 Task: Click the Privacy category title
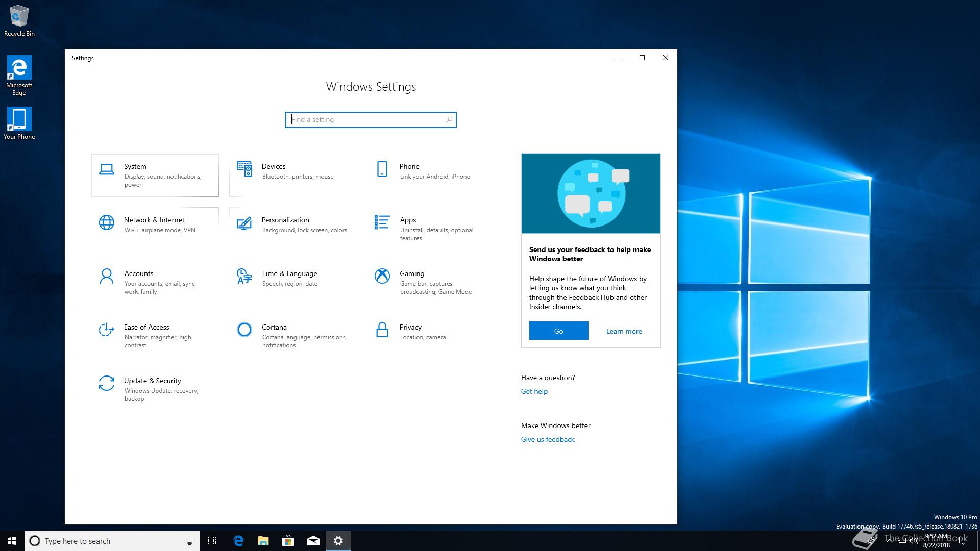click(410, 327)
